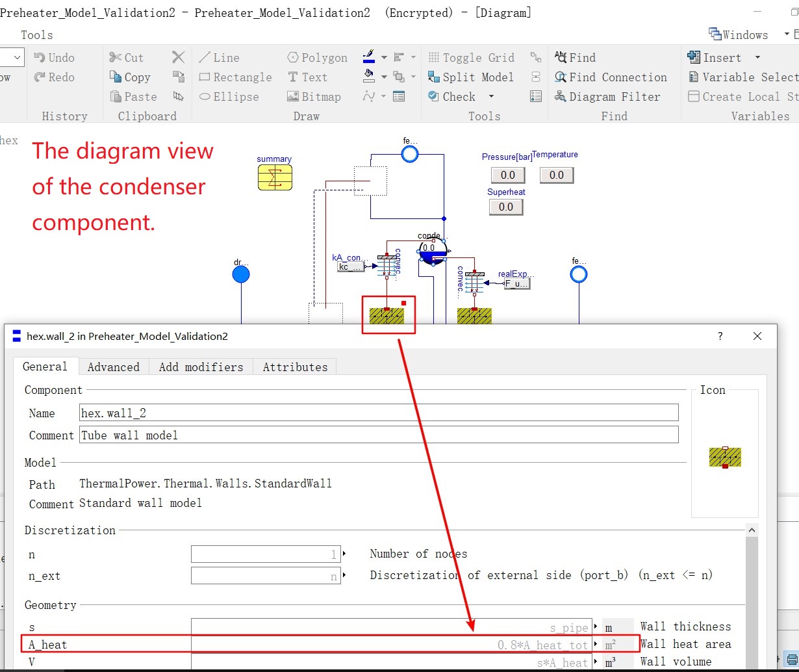Select the kA_con... kc input block

pos(351,266)
